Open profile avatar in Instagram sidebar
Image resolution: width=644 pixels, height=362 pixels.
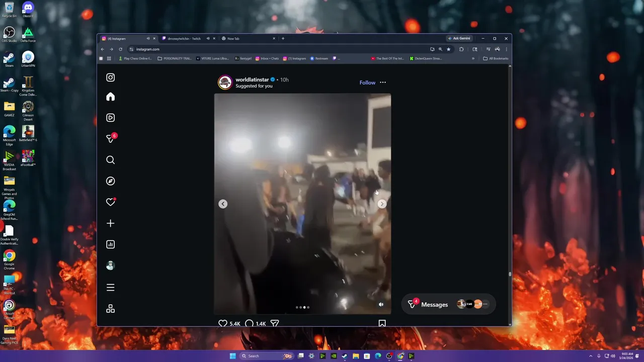click(x=110, y=266)
